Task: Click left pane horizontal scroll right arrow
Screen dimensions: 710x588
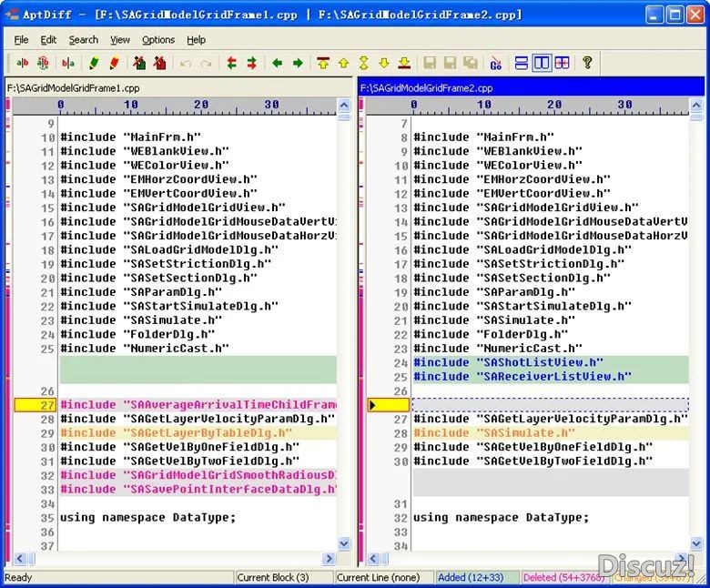Action: tap(330, 559)
